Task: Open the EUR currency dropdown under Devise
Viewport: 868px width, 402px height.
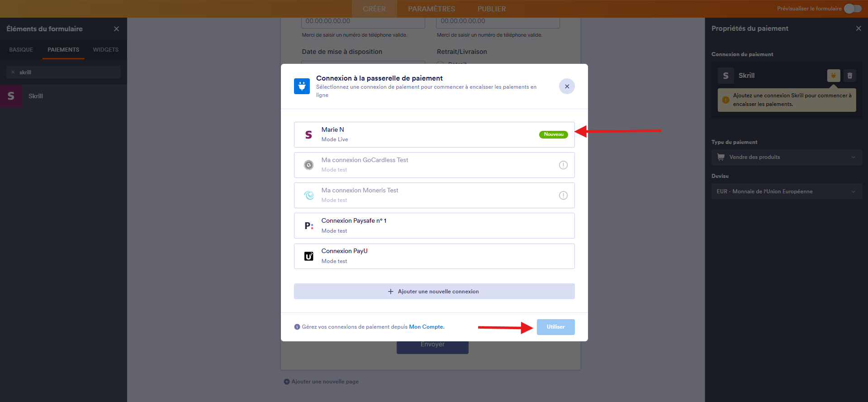Action: click(x=787, y=191)
